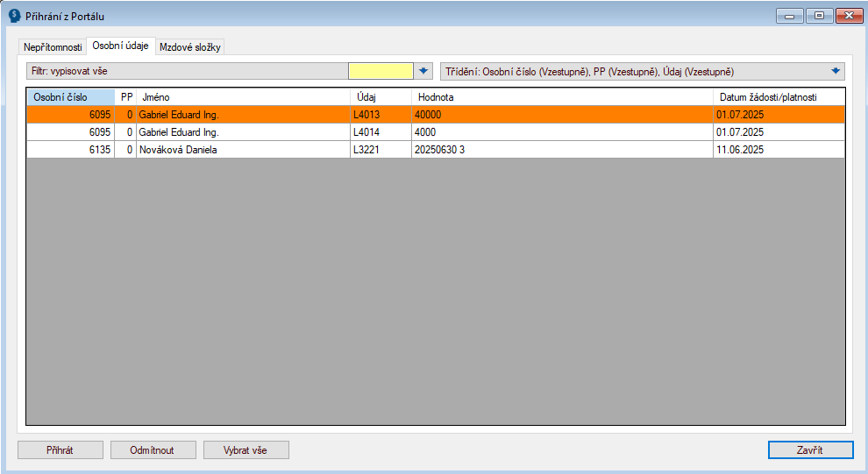Click the Jméno column header
868x474 pixels.
pyautogui.click(x=243, y=96)
